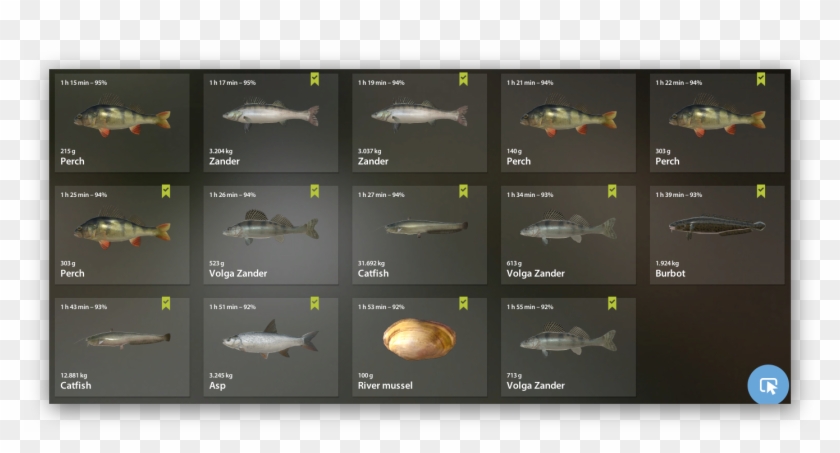Select the 140 g Perch catch card
The width and height of the screenshot is (840, 453).
coord(568,123)
